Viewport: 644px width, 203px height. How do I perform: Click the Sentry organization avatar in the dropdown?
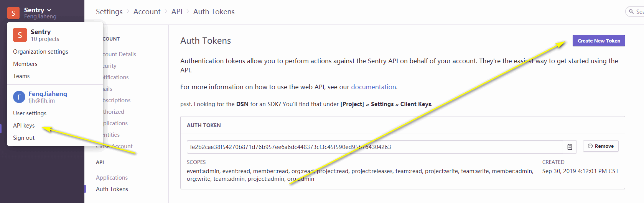click(x=20, y=35)
